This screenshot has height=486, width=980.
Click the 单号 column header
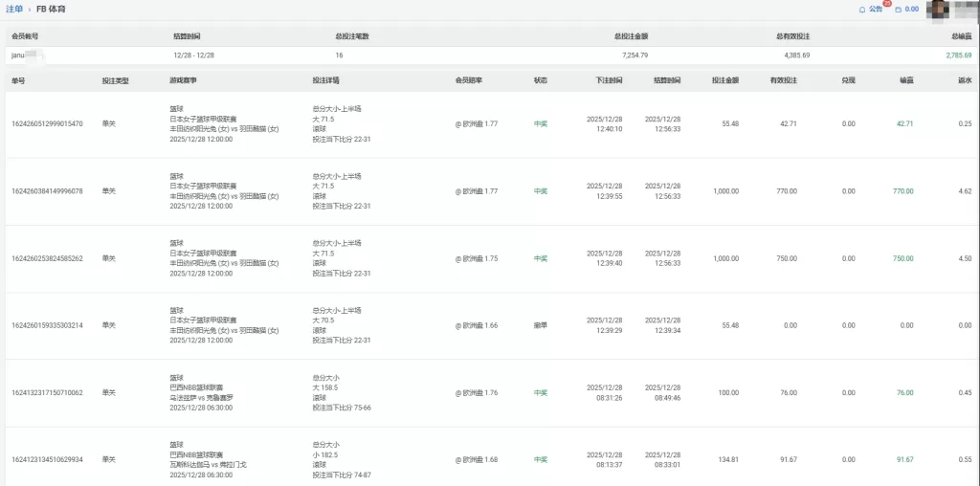pyautogui.click(x=18, y=80)
